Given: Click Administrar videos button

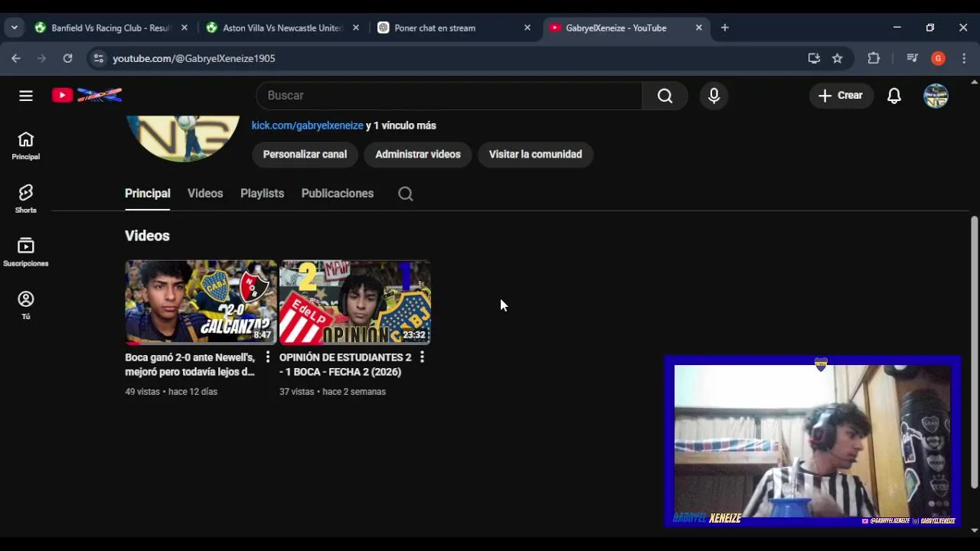Looking at the screenshot, I should click(x=418, y=155).
